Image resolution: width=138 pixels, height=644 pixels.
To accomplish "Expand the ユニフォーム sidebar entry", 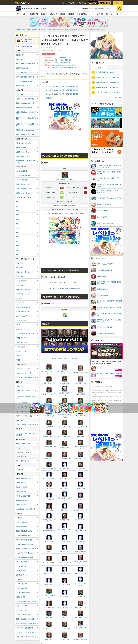I will click(x=27, y=518).
